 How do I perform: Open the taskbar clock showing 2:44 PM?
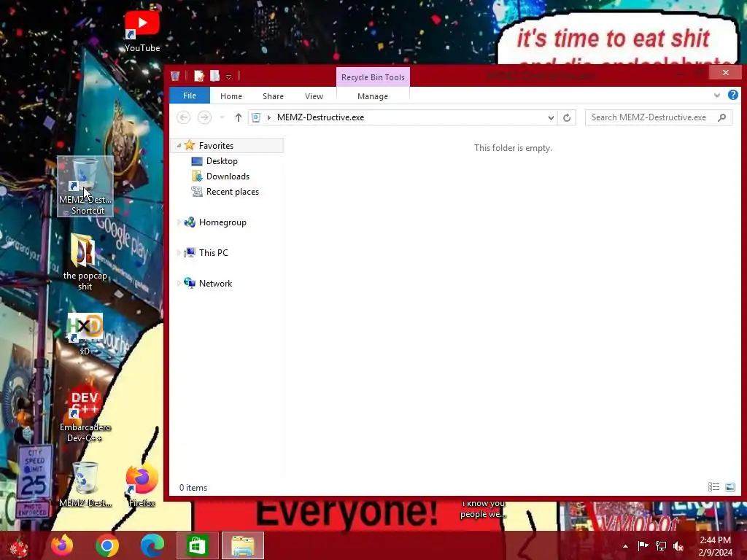click(715, 546)
